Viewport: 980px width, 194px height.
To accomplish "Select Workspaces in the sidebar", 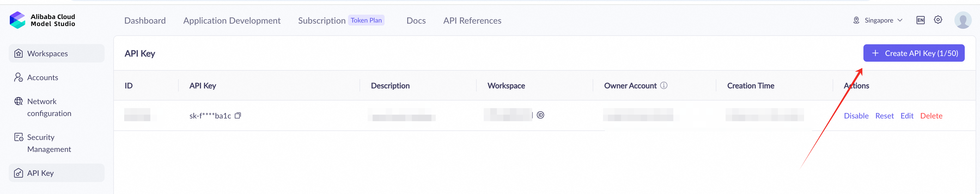I will pyautogui.click(x=57, y=54).
